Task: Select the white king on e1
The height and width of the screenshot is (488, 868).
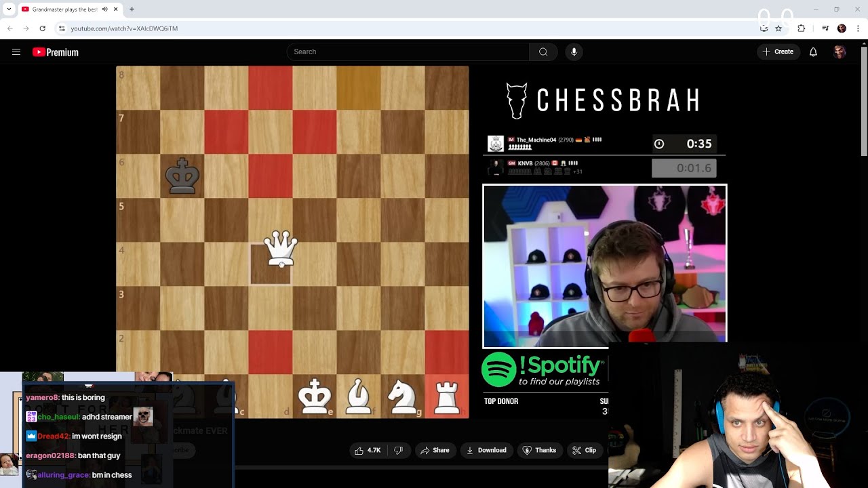Action: click(315, 397)
